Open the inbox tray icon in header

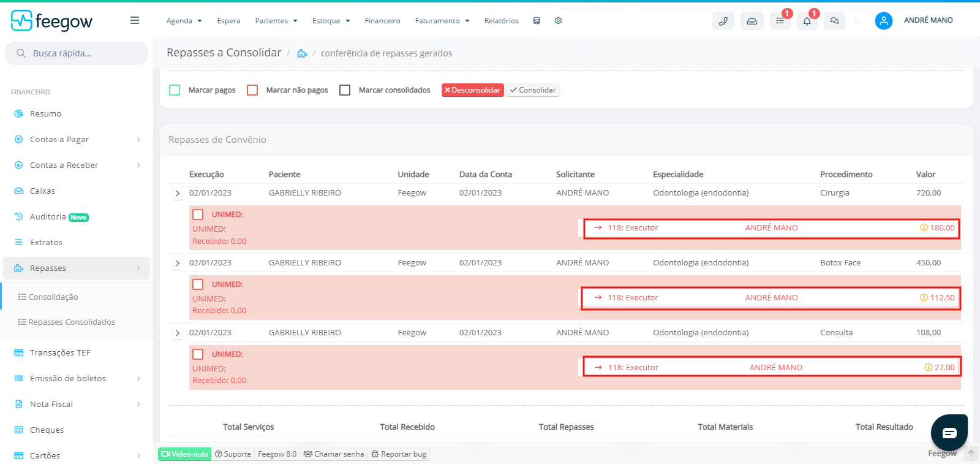pyautogui.click(x=752, y=21)
